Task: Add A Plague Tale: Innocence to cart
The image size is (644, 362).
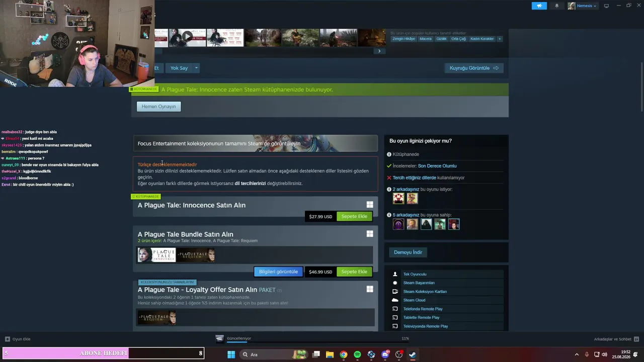Action: click(x=354, y=216)
